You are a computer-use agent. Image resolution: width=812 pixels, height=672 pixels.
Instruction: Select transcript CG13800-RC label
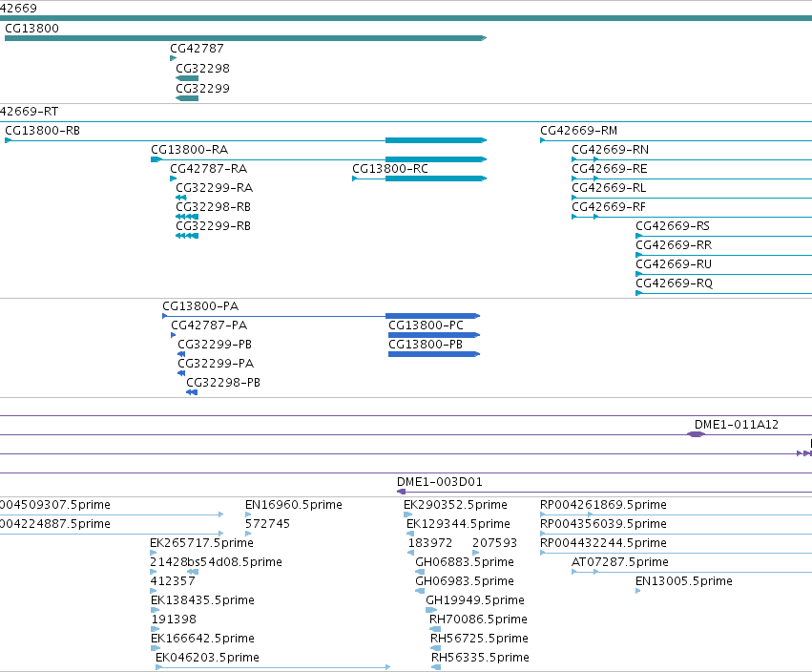pyautogui.click(x=390, y=169)
